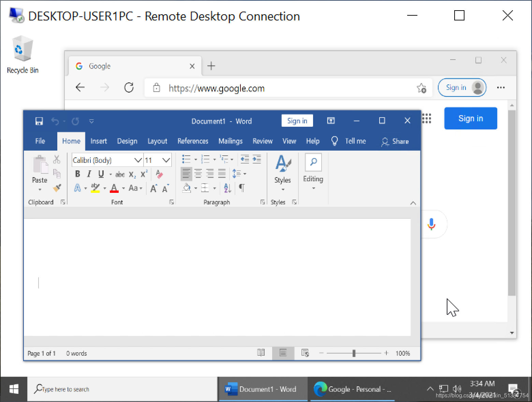532x402 pixels.
Task: Click Increase Indent icon
Action: click(x=257, y=159)
